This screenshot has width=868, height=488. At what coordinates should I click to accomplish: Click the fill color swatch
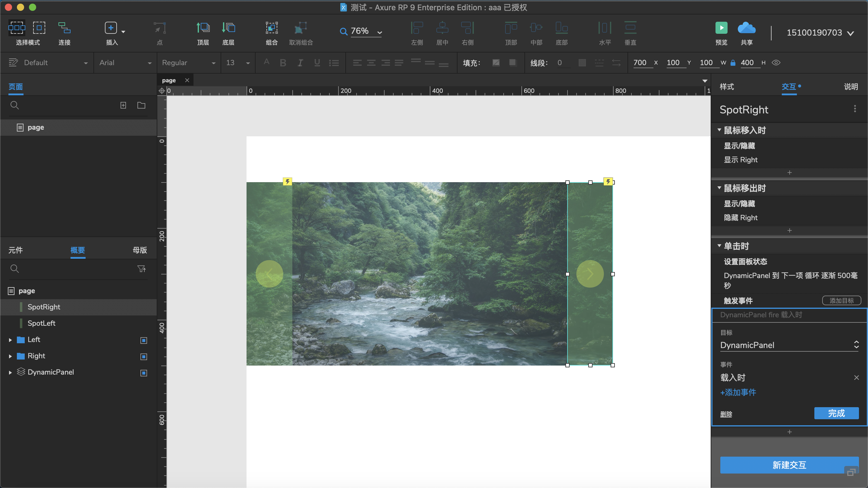[496, 63]
